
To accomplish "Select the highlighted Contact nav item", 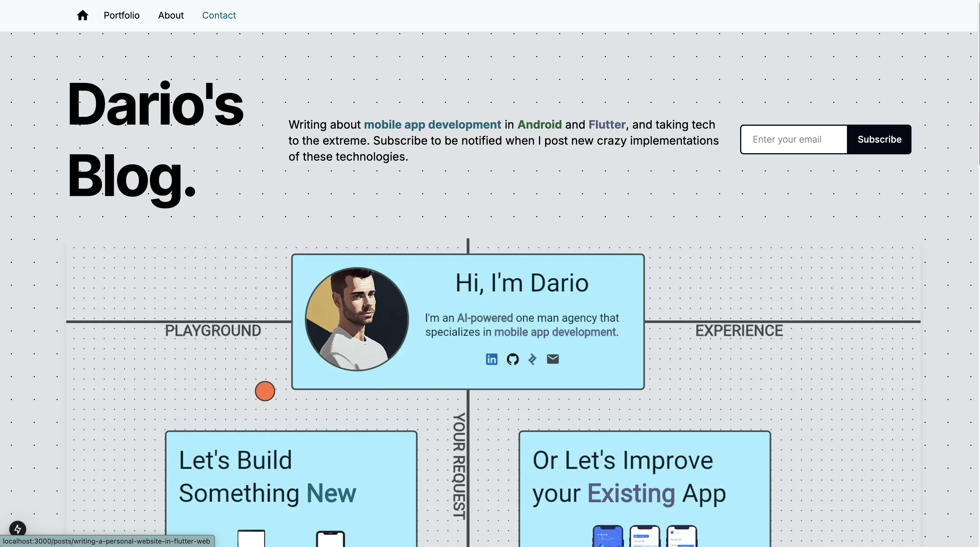I will [219, 15].
